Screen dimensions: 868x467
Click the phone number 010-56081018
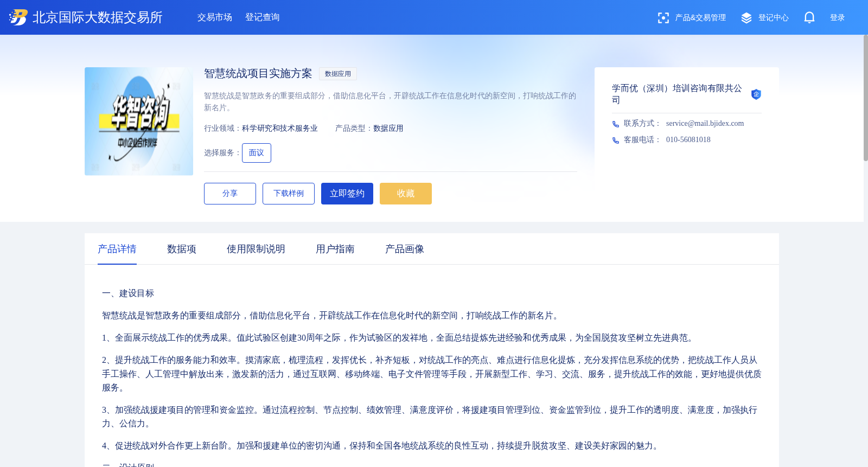tap(688, 140)
